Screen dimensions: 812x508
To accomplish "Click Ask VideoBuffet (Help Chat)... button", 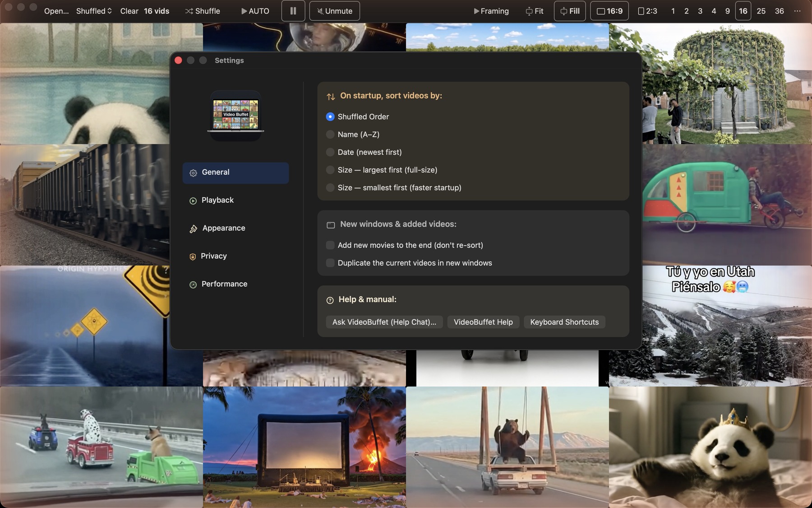I will (384, 322).
